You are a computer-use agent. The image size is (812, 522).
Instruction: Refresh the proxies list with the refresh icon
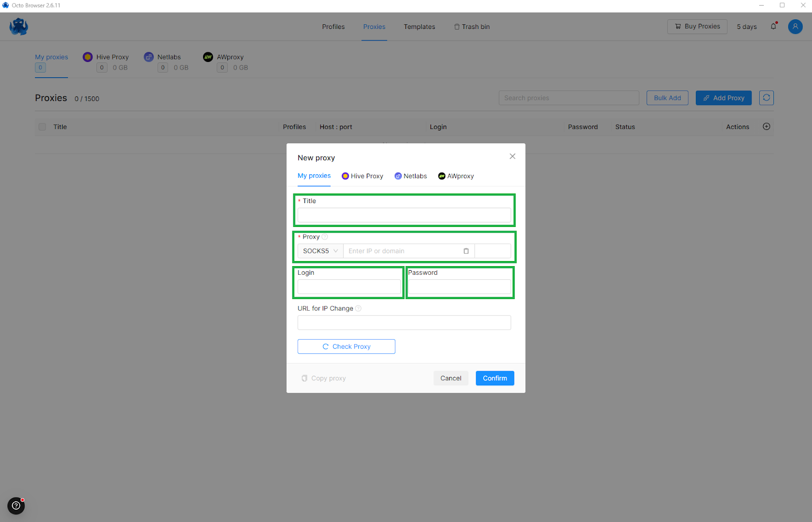(x=766, y=97)
